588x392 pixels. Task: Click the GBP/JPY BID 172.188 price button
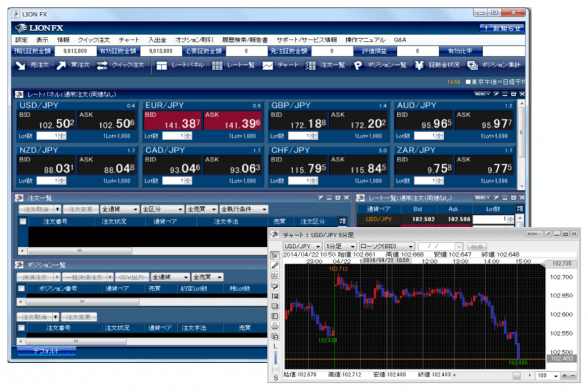[x=298, y=120]
